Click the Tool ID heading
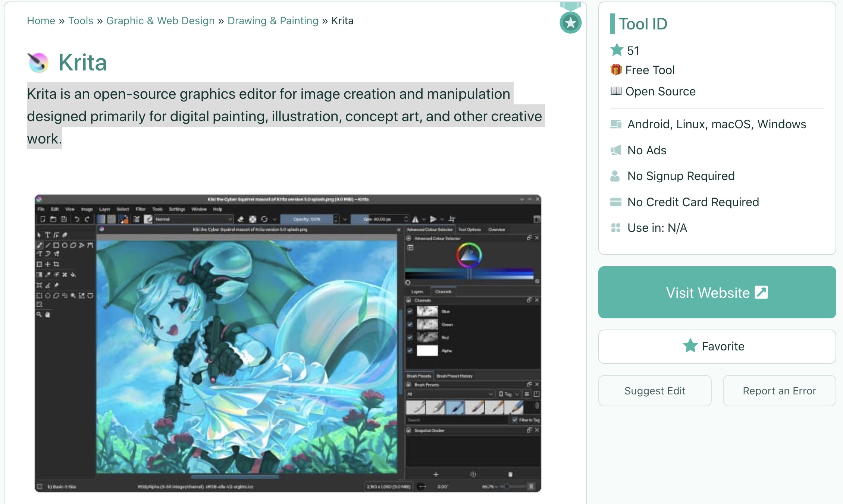Viewport: 843px width, 504px height. pos(643,24)
